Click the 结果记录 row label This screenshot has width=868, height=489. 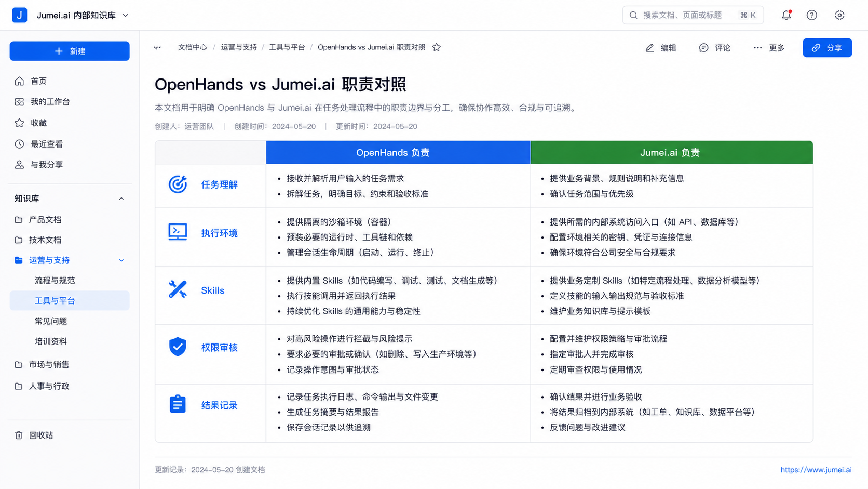(x=219, y=405)
